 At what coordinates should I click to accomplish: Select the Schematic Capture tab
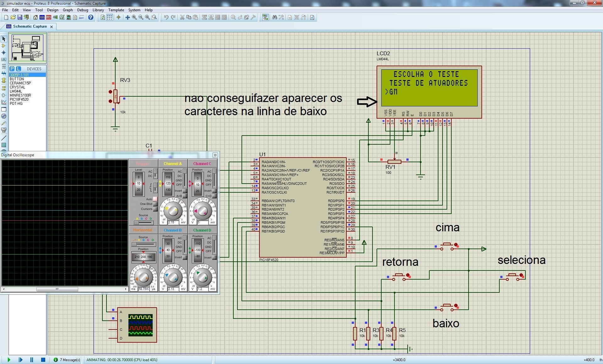pos(30,26)
